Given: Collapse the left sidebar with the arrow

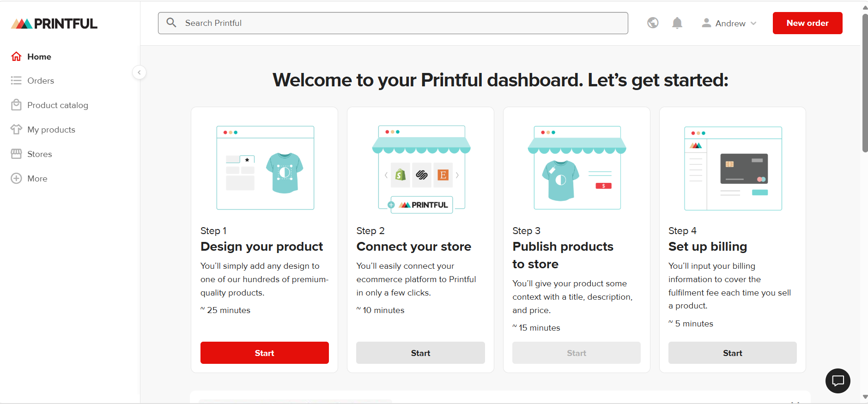Looking at the screenshot, I should (x=139, y=72).
